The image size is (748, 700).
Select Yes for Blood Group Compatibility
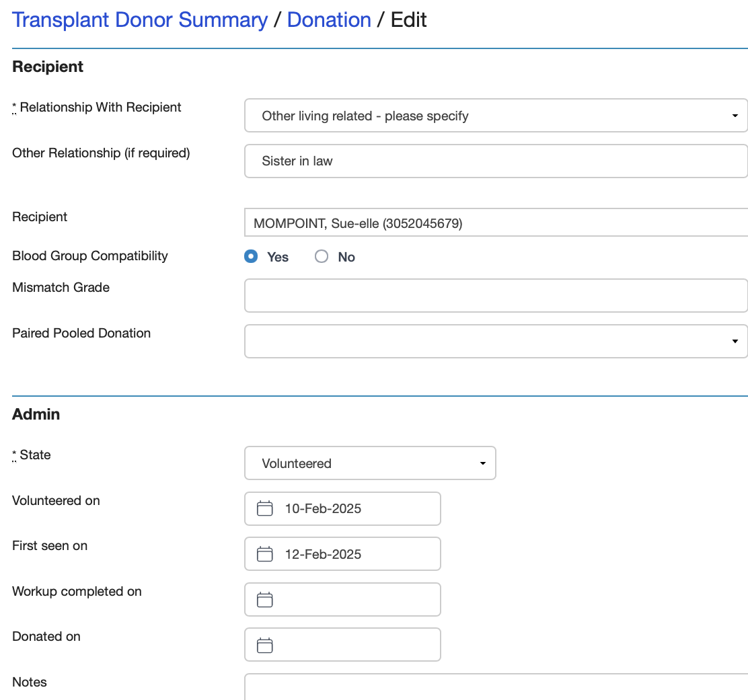pyautogui.click(x=250, y=256)
